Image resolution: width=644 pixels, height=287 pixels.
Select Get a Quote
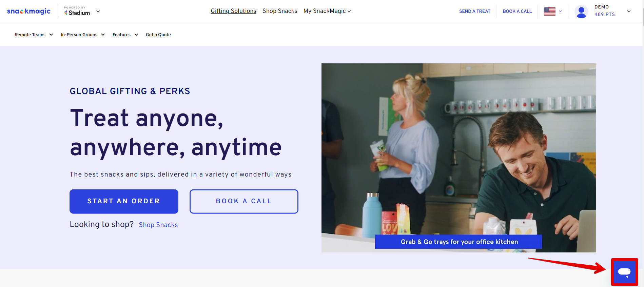point(158,35)
